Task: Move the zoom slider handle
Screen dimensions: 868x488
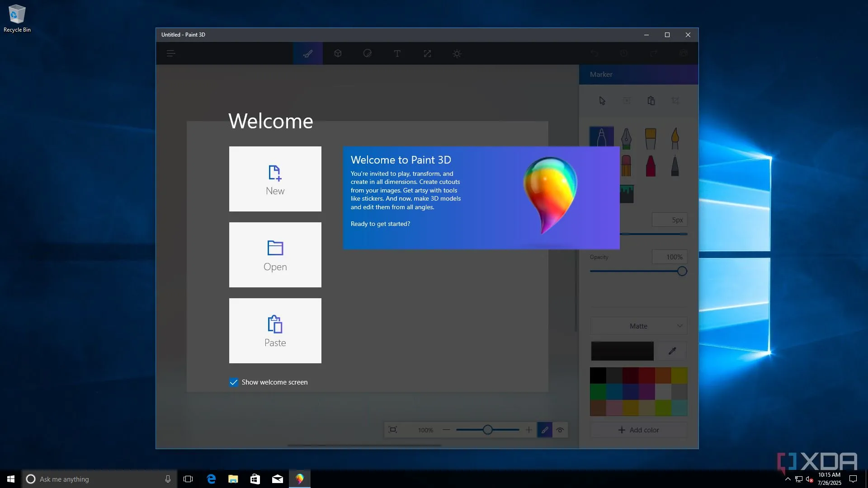Action: tap(487, 430)
